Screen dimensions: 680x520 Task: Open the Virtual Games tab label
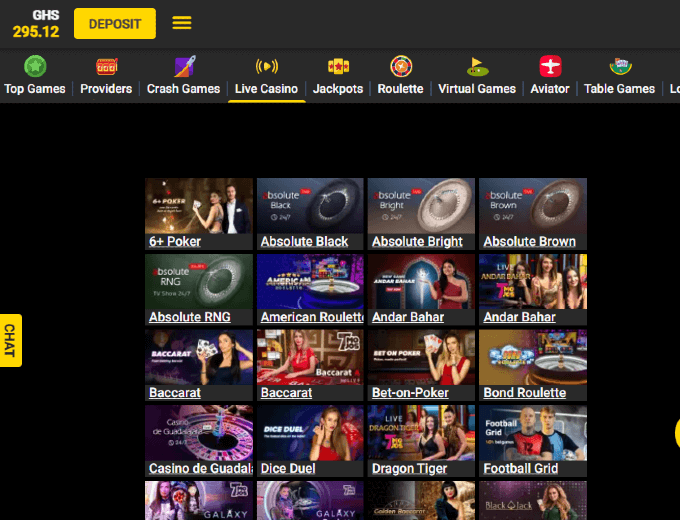point(477,89)
